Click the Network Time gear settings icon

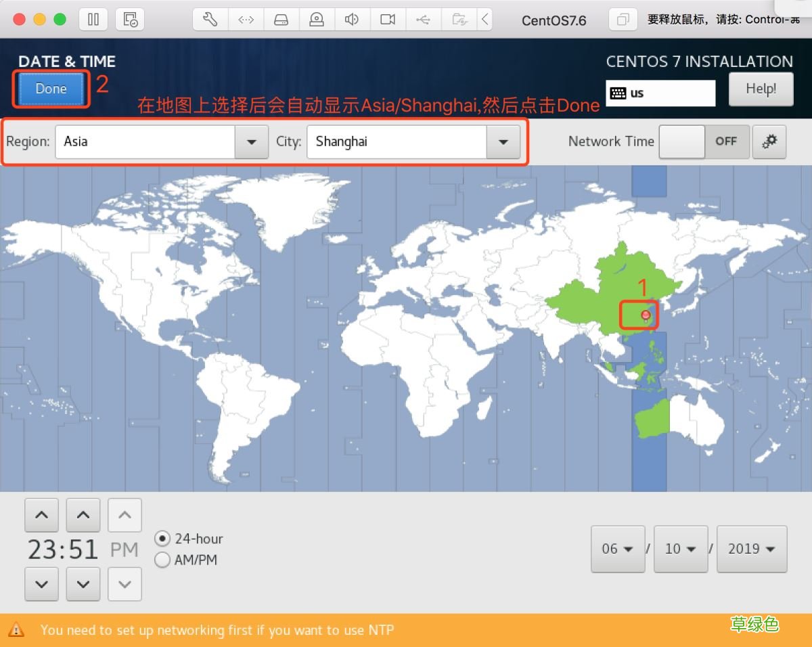[x=769, y=141]
